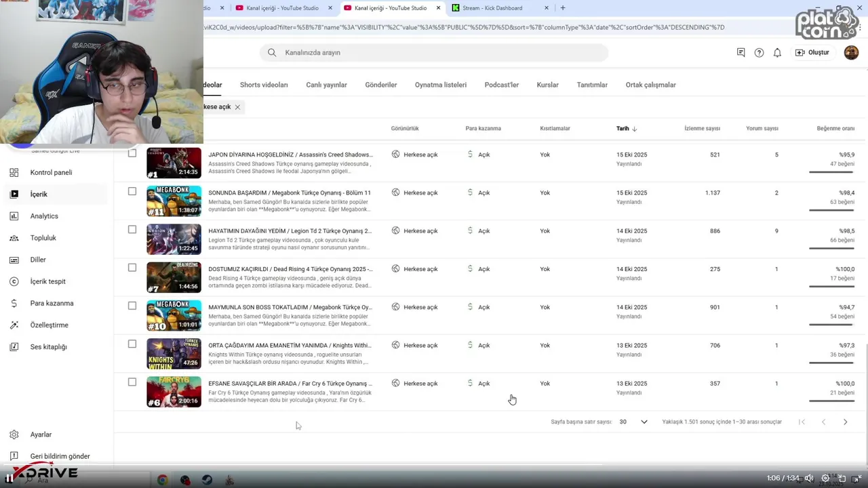Mute the video player volume
This screenshot has width=868, height=488.
[x=809, y=478]
